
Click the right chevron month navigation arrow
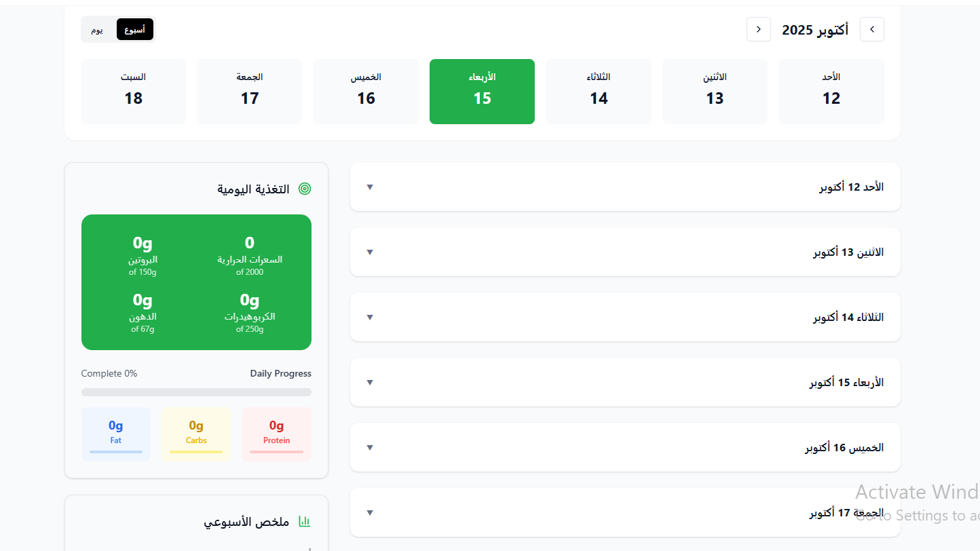(871, 29)
